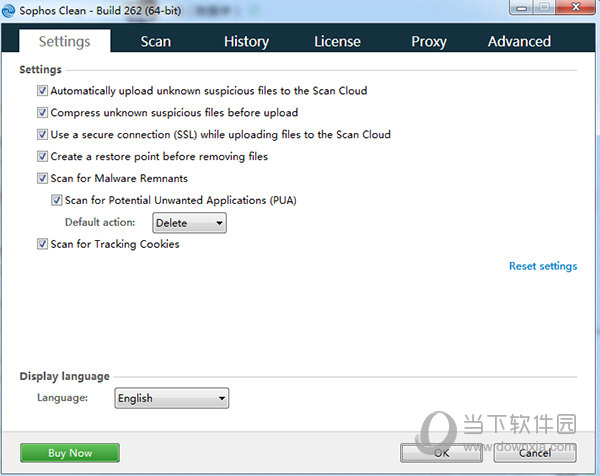Select the Proxy tab
Viewport: 600px width, 476px height.
pyautogui.click(x=429, y=41)
